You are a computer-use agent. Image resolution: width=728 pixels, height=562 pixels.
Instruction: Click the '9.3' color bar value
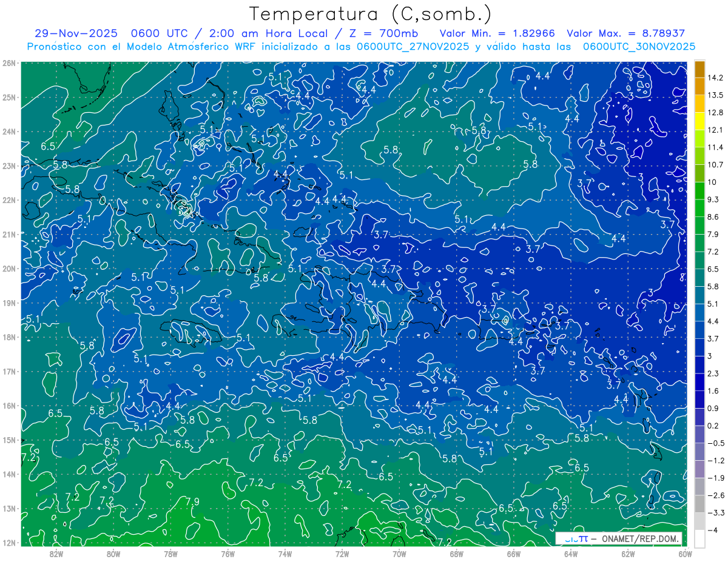(x=714, y=199)
